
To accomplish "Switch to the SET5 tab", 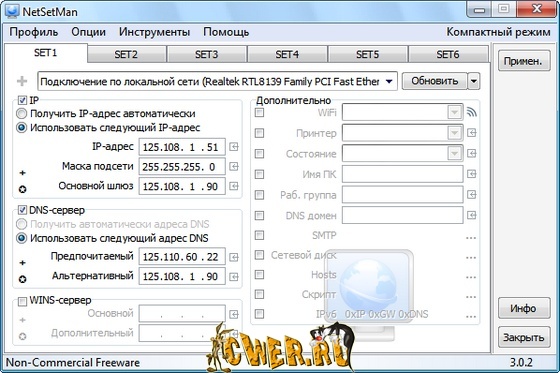I will coord(368,54).
